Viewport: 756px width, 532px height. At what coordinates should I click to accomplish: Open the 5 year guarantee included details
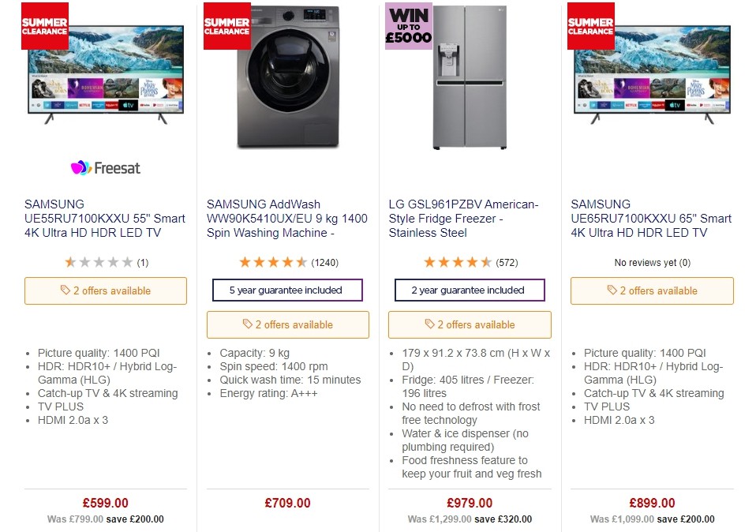pos(287,290)
